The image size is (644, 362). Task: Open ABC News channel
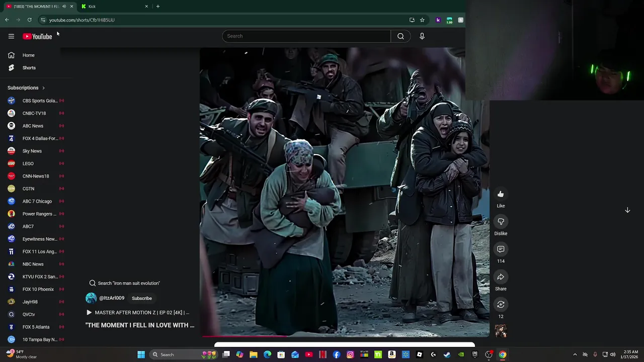point(35,126)
